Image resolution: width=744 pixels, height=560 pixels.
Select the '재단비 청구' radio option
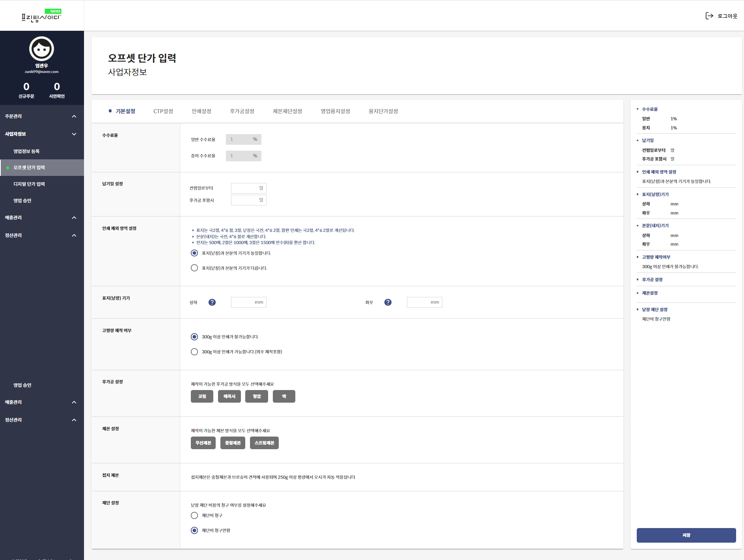[x=194, y=515]
